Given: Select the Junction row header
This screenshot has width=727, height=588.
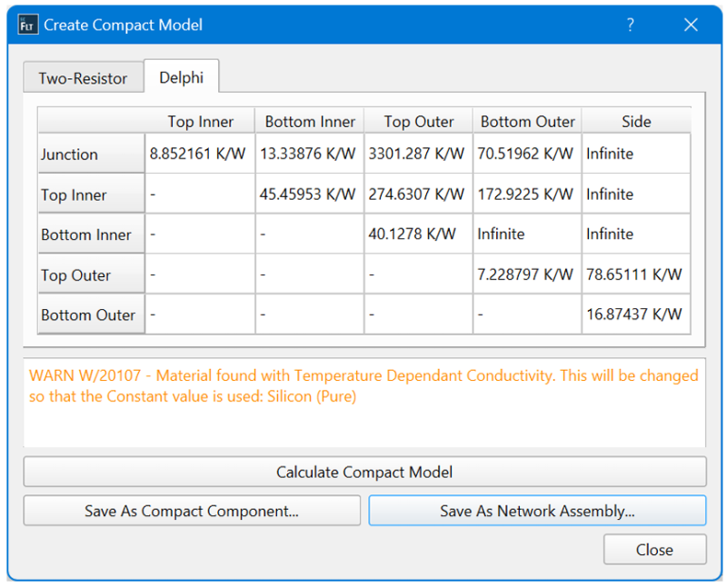Looking at the screenshot, I should point(92,154).
